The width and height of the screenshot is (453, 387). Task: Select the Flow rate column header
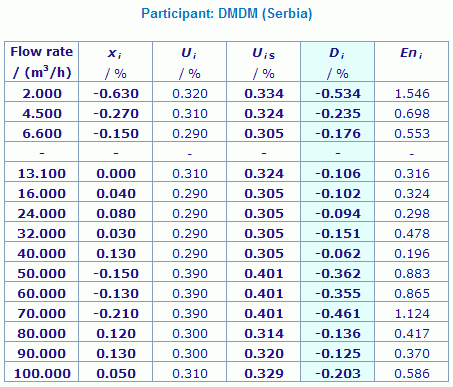42,62
